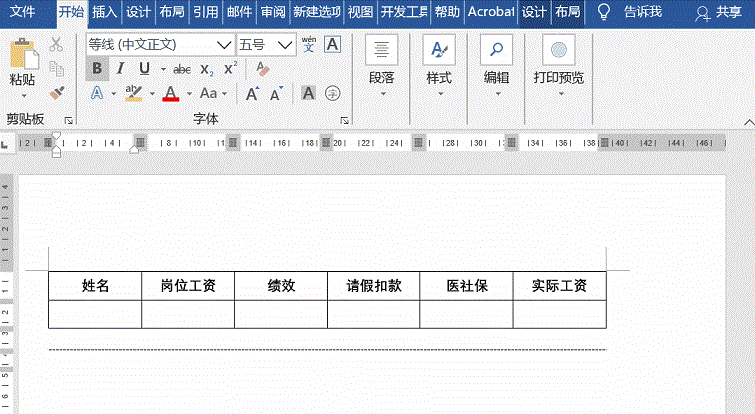Click the 实际工资 header cell
The image size is (755, 414).
(560, 286)
